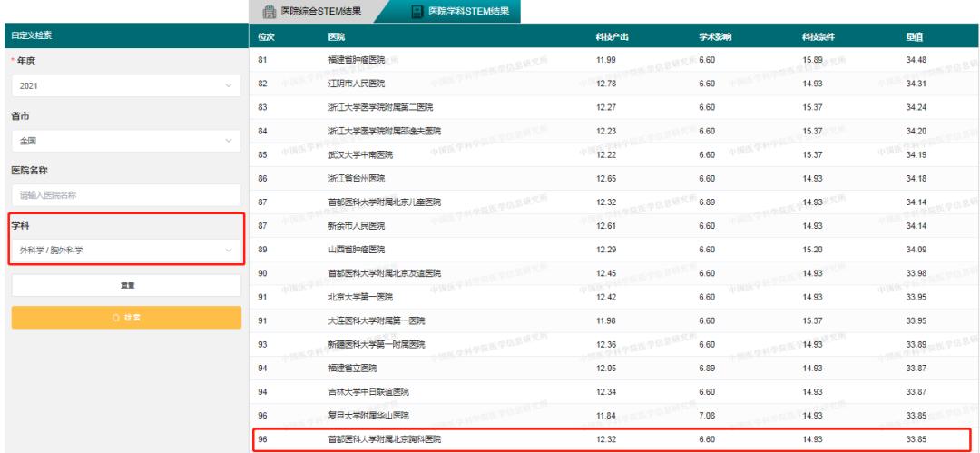
Task: Click the 总值 value 34.48
Action: pos(916,60)
